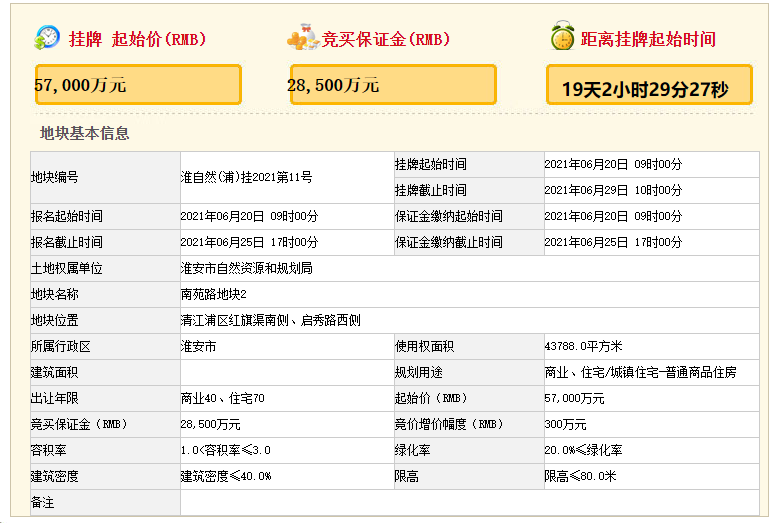Screen dimensions: 778x523
Task: Click parcel name 南苑路地块2
Action: coord(213,294)
